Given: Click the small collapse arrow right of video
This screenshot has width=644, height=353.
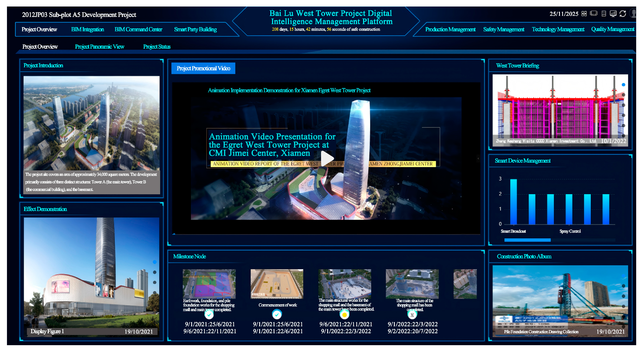Looking at the screenshot, I should [x=478, y=158].
